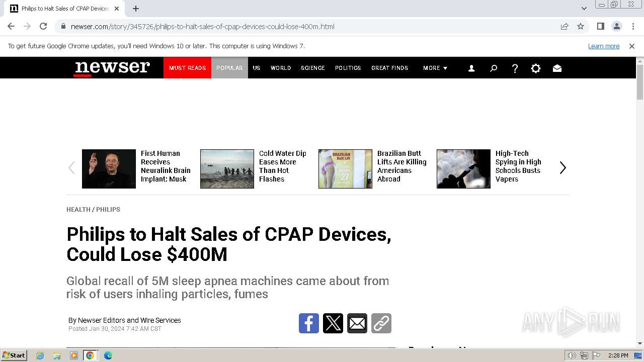View site information padlock
Viewport: 644px width, 362px height.
63,26
